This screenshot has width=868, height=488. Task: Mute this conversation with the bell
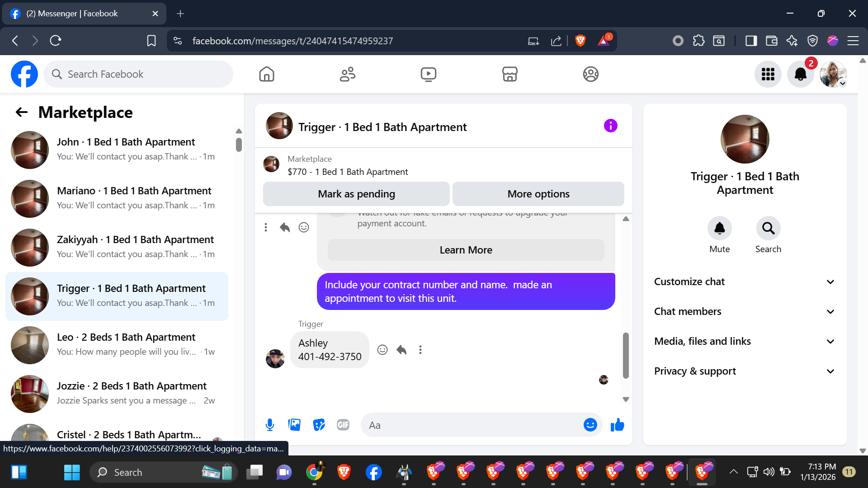(719, 229)
